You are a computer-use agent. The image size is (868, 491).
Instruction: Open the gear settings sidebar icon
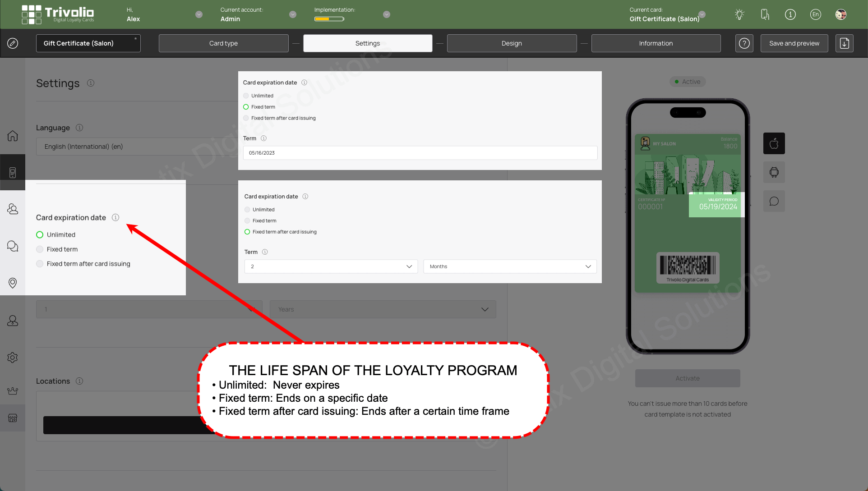[13, 358]
